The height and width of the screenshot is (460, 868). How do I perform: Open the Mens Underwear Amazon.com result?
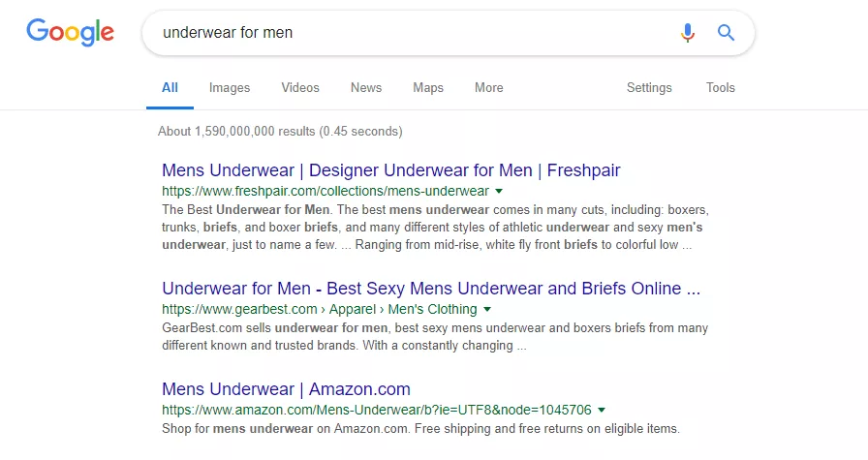[x=286, y=389]
